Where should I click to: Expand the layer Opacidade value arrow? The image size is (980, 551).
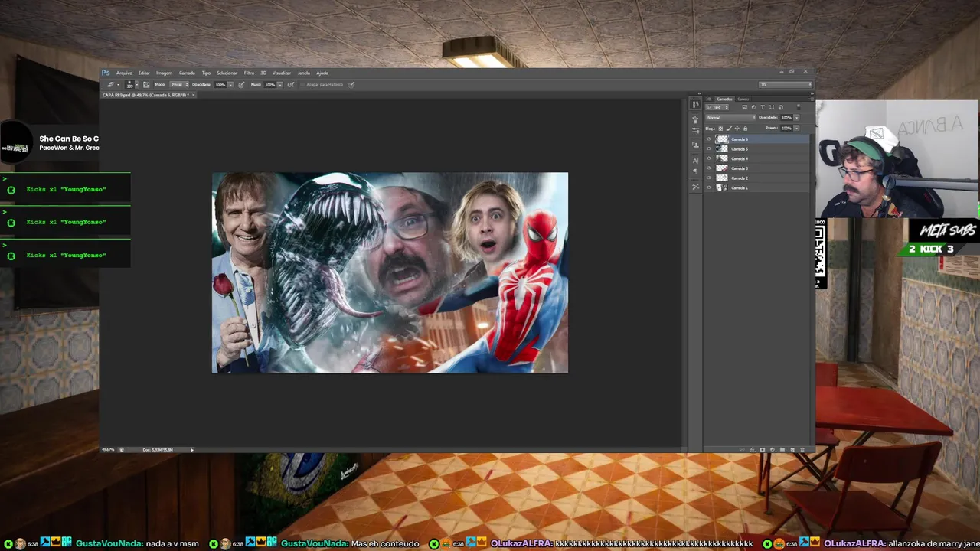(797, 118)
